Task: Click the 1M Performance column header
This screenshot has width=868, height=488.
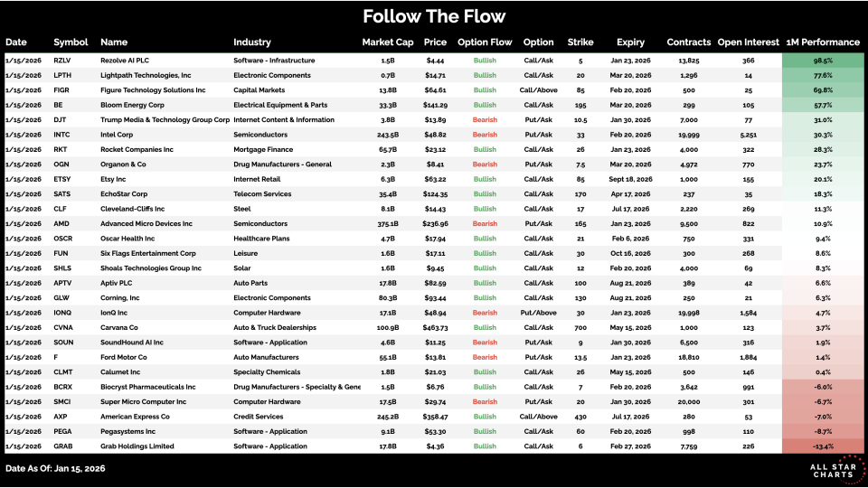Action: [823, 42]
